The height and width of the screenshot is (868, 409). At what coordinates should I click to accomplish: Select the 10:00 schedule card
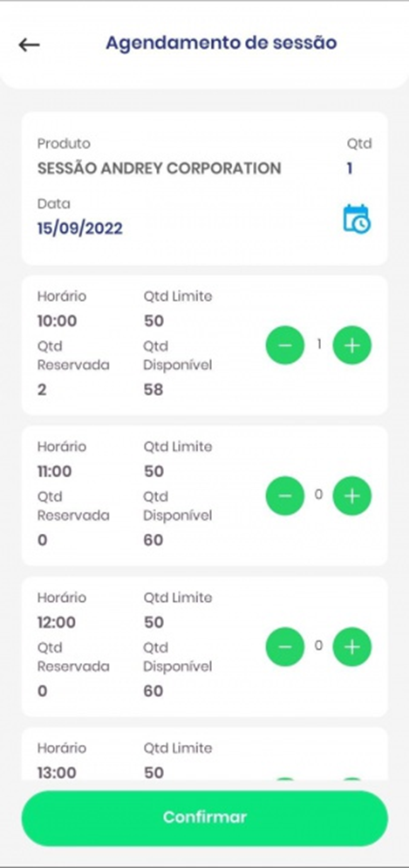[x=205, y=345]
